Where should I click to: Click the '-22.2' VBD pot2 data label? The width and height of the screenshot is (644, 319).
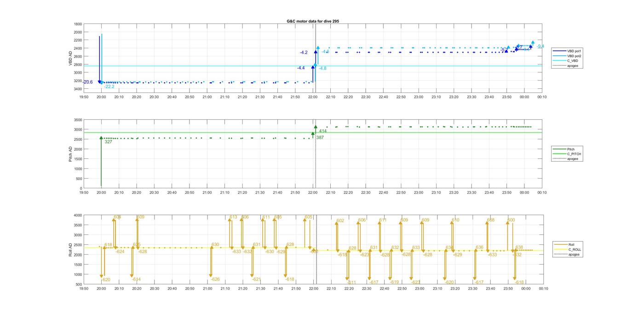click(x=109, y=87)
